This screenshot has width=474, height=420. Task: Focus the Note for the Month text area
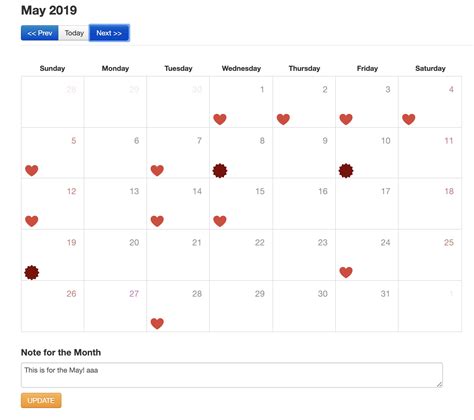pyautogui.click(x=232, y=375)
